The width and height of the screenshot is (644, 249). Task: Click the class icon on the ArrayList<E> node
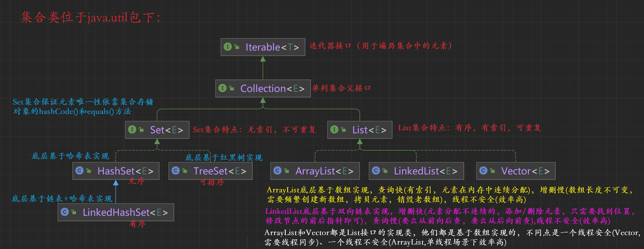[278, 170]
